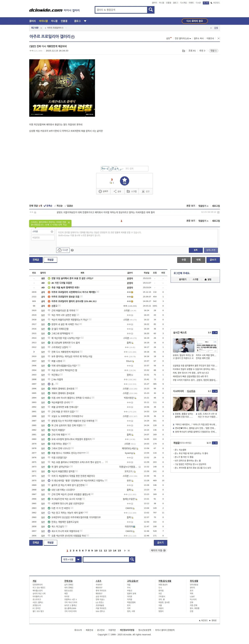
Task: Click previous arrow in 실시간 베스트 panel
Action: pyautogui.click(x=213, y=332)
